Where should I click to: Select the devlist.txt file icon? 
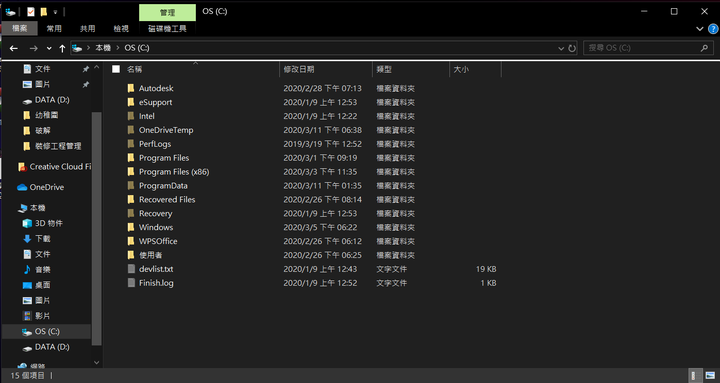tap(131, 269)
